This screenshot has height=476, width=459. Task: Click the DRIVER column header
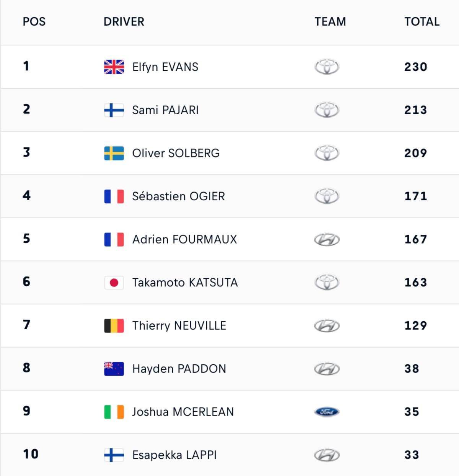point(124,21)
